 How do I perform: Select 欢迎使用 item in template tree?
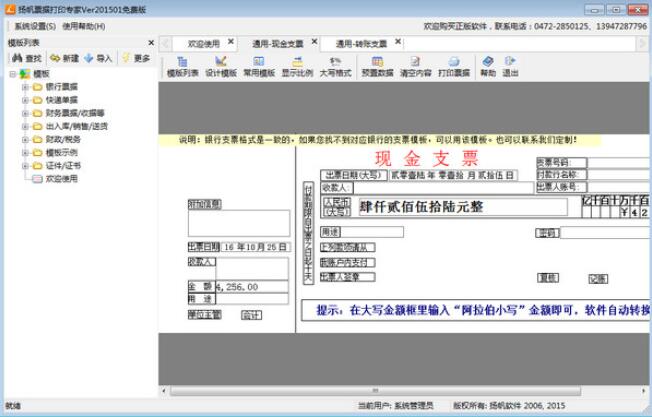(x=63, y=179)
